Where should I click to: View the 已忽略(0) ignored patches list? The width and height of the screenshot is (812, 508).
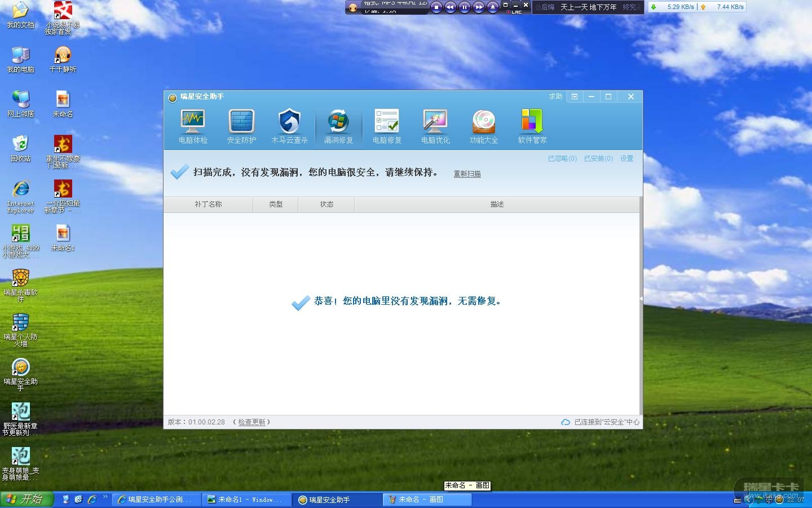(x=562, y=159)
